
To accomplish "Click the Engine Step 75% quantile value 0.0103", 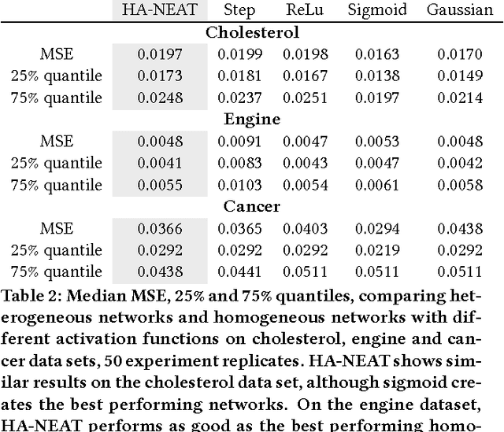I will tap(239, 186).
